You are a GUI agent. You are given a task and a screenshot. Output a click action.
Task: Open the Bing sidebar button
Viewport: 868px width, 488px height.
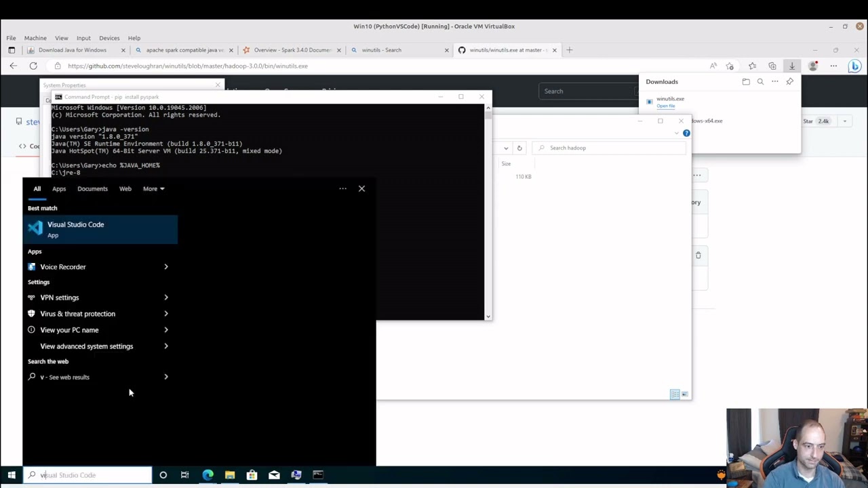[x=854, y=66]
